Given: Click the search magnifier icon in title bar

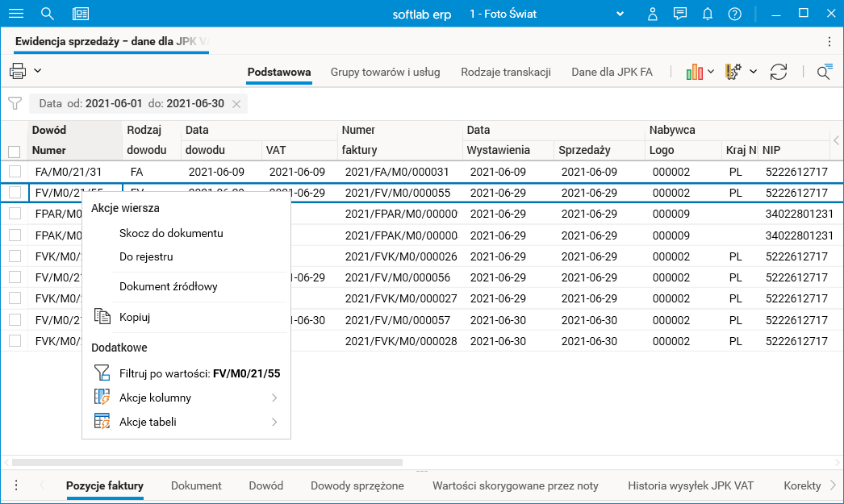Looking at the screenshot, I should [x=48, y=14].
